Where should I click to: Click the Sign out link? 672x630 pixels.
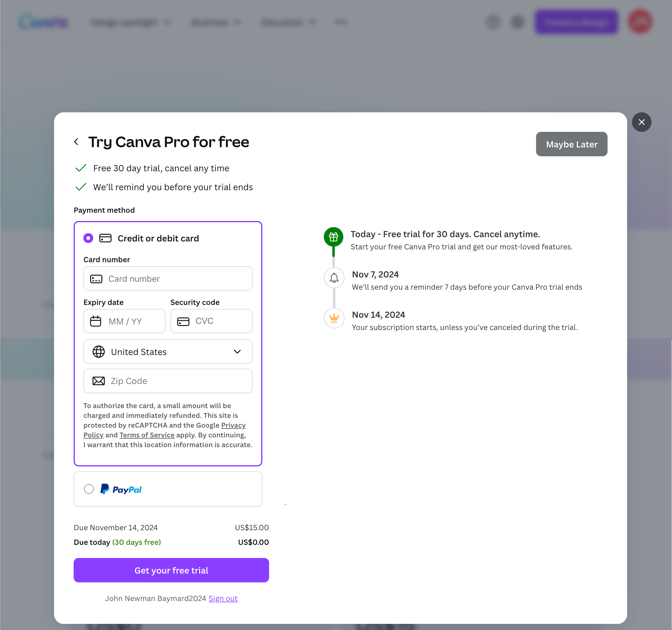(223, 598)
